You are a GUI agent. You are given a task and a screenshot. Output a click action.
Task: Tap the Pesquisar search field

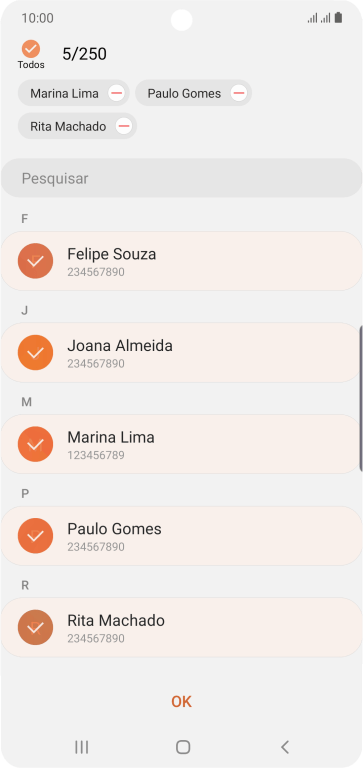[181, 178]
